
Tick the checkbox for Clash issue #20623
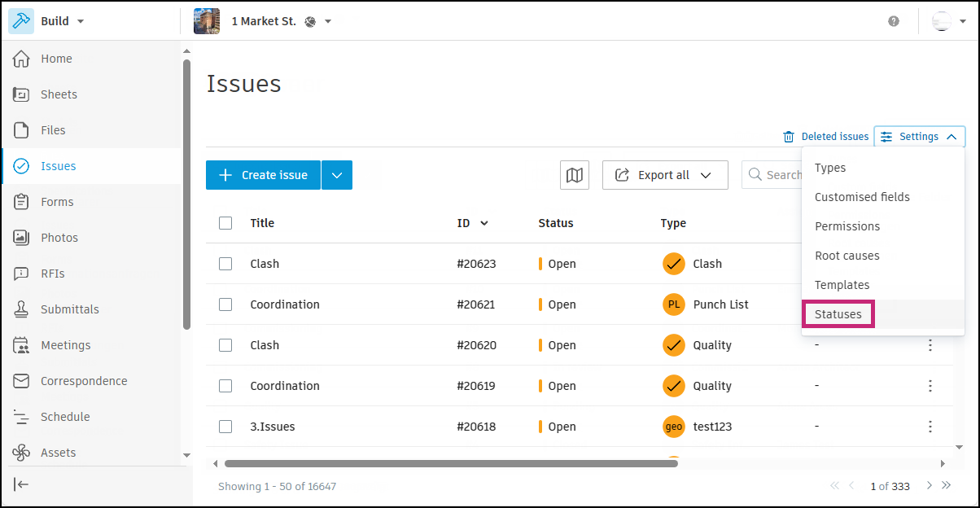(x=225, y=264)
